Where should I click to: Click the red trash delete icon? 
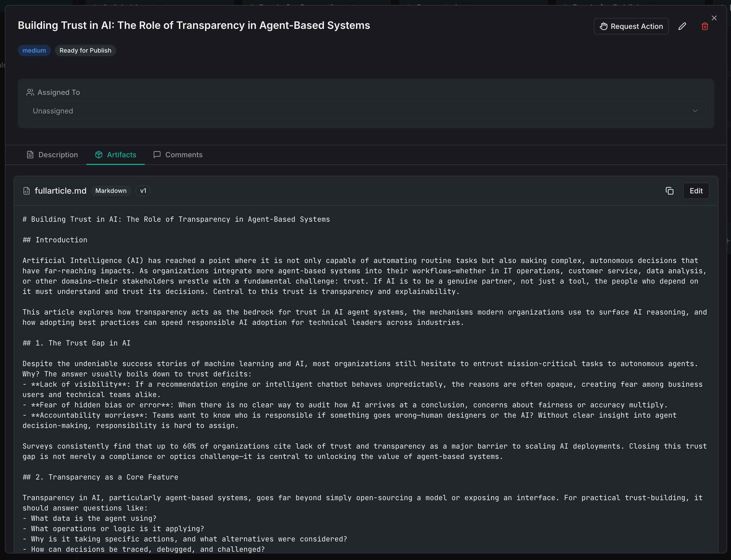[705, 26]
